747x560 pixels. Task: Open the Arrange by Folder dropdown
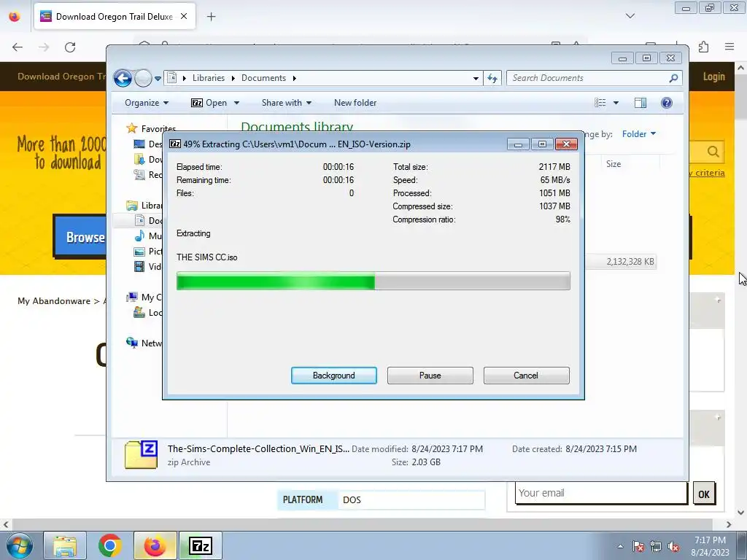click(638, 134)
